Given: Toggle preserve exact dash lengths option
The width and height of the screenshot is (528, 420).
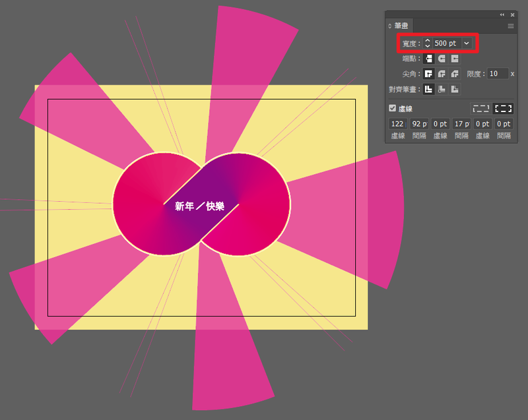Looking at the screenshot, I should [480, 108].
